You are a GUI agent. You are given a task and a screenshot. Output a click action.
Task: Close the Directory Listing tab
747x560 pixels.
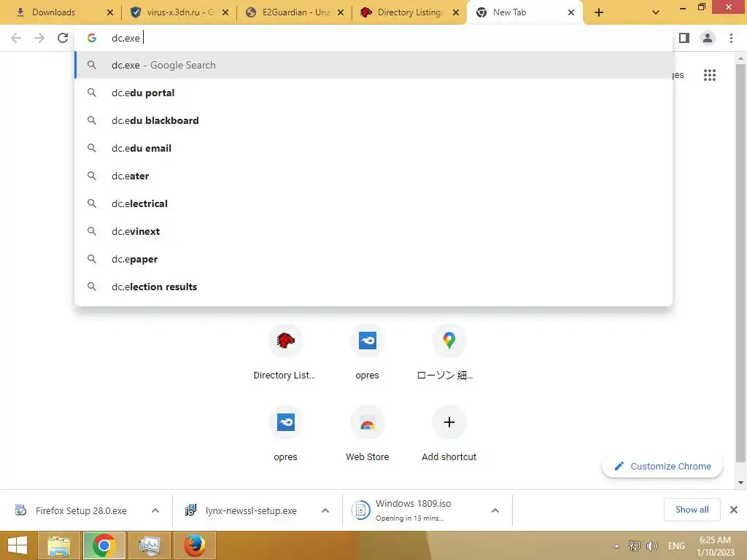pyautogui.click(x=456, y=12)
